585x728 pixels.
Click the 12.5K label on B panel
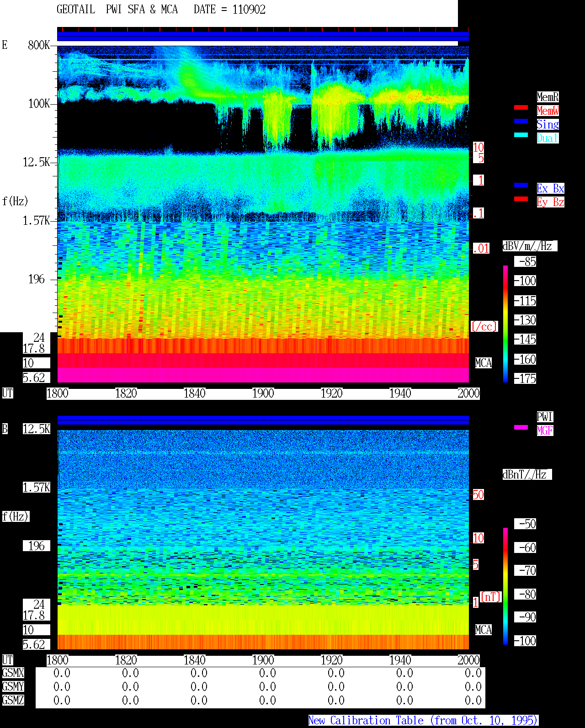coord(37,429)
